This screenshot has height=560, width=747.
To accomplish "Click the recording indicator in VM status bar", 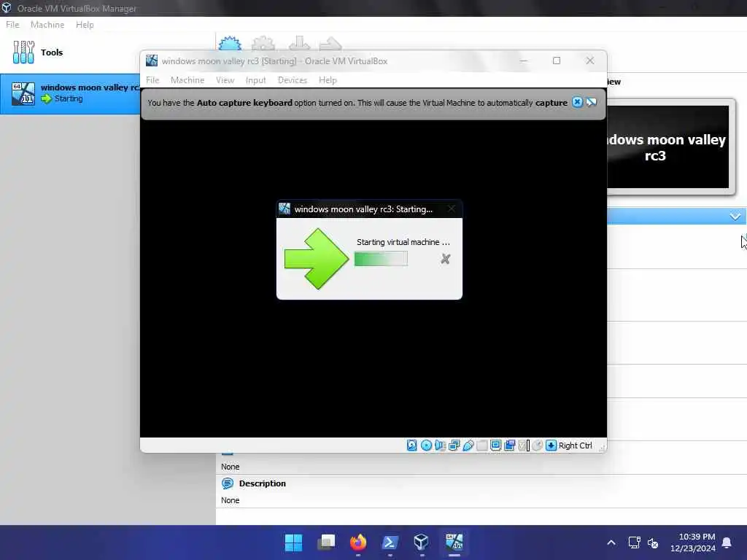I will click(509, 446).
